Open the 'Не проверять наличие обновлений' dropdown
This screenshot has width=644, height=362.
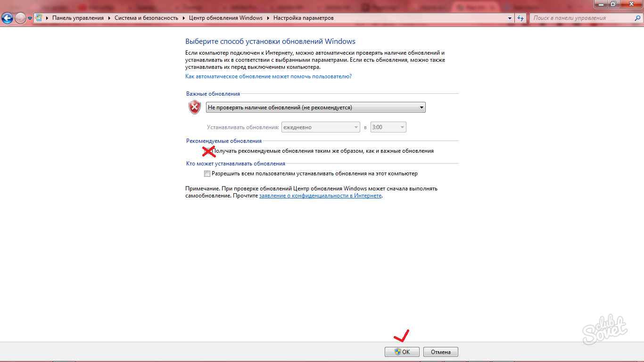point(316,107)
